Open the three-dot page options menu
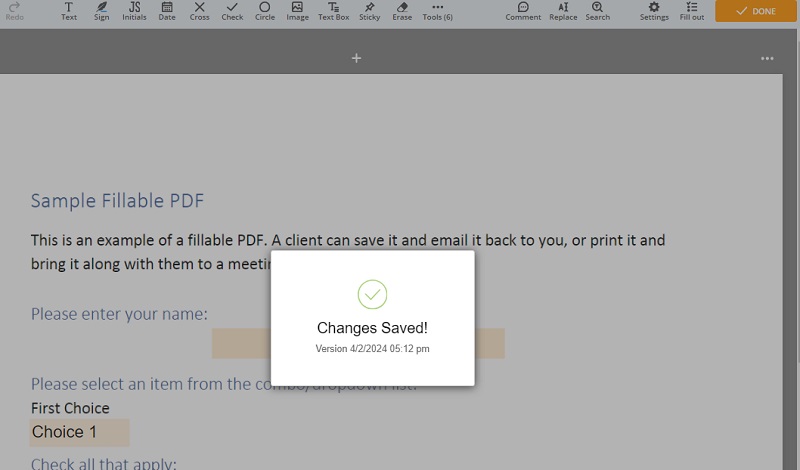 pyautogui.click(x=767, y=59)
